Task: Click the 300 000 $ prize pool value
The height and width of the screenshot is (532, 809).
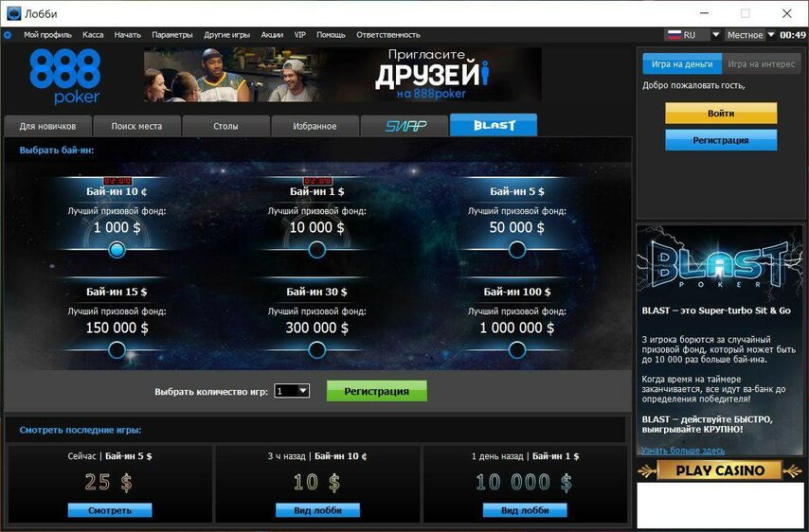Action: (316, 328)
